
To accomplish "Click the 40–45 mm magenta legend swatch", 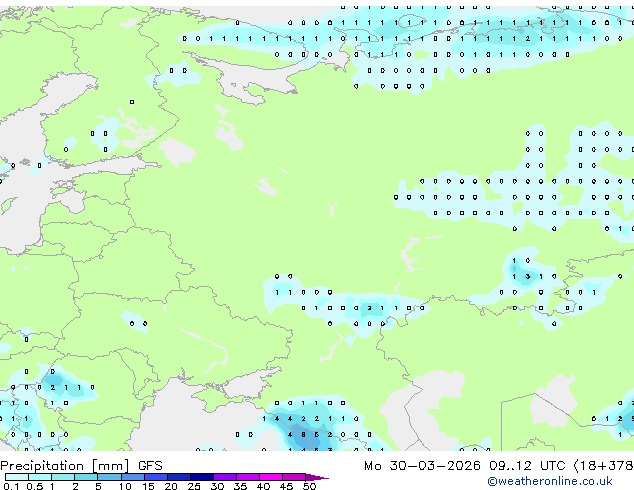I will pyautogui.click(x=271, y=477).
